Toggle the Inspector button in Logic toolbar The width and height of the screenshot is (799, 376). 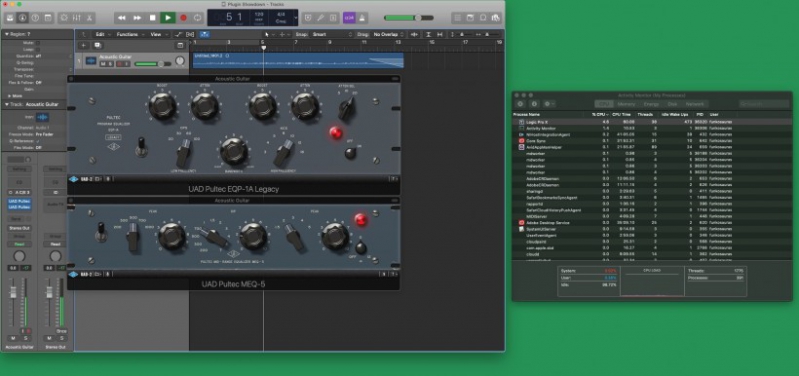pos(22,18)
